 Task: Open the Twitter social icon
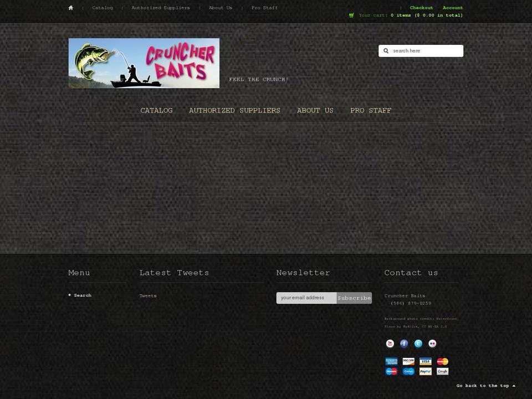(418, 344)
